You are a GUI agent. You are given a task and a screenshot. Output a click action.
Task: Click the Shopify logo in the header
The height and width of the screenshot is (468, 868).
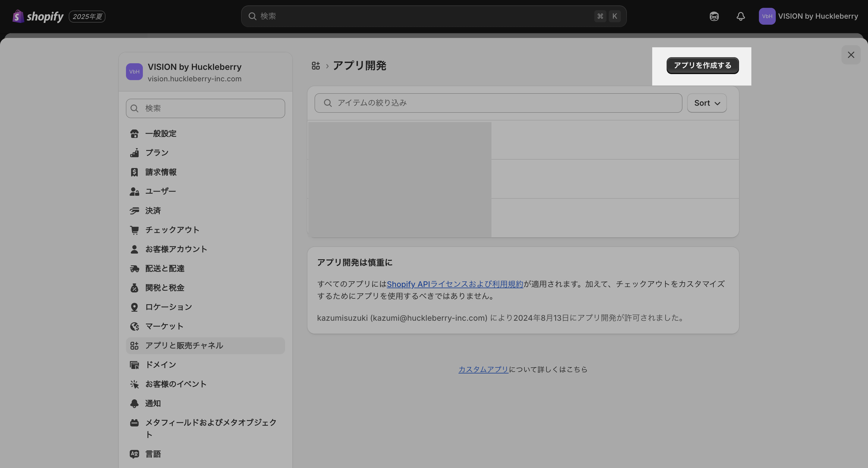click(x=38, y=16)
